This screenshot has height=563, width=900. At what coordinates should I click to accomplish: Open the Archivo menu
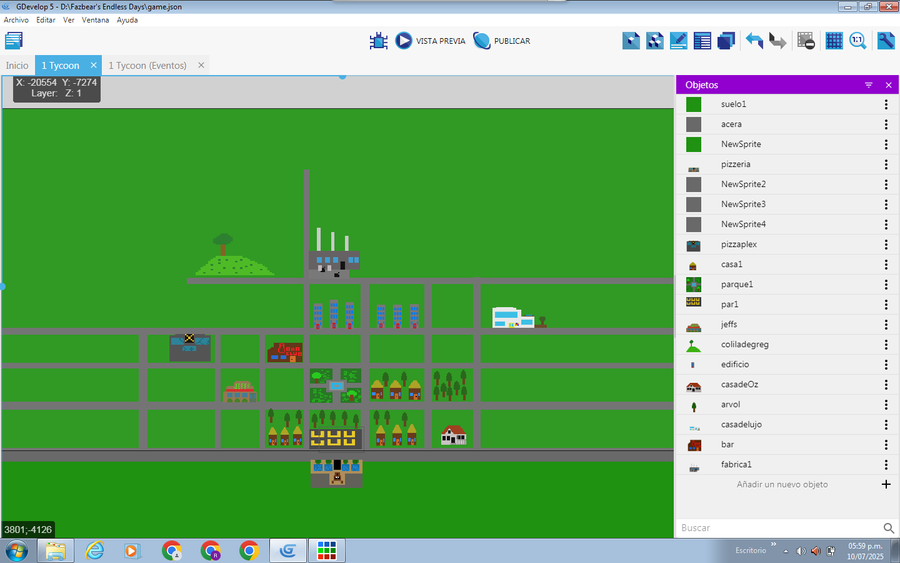click(16, 20)
